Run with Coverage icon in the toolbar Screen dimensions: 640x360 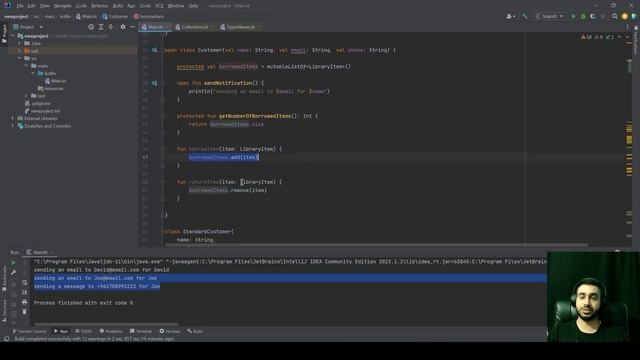click(x=593, y=16)
